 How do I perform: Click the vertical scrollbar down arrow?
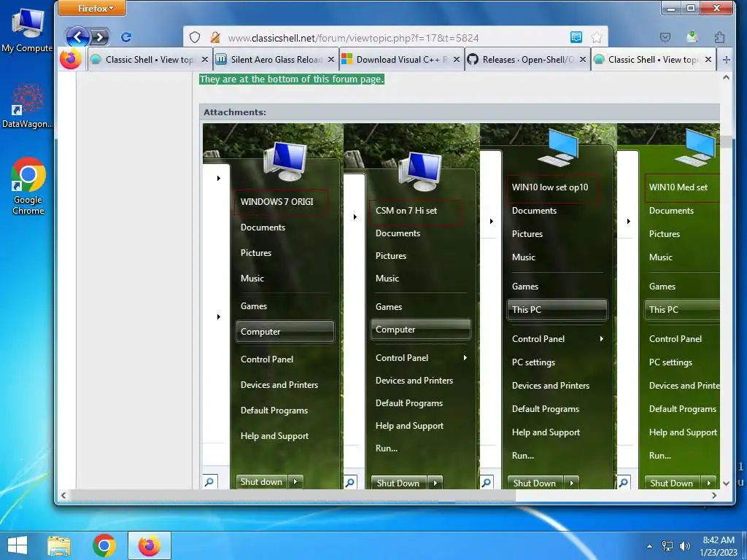coord(726,483)
